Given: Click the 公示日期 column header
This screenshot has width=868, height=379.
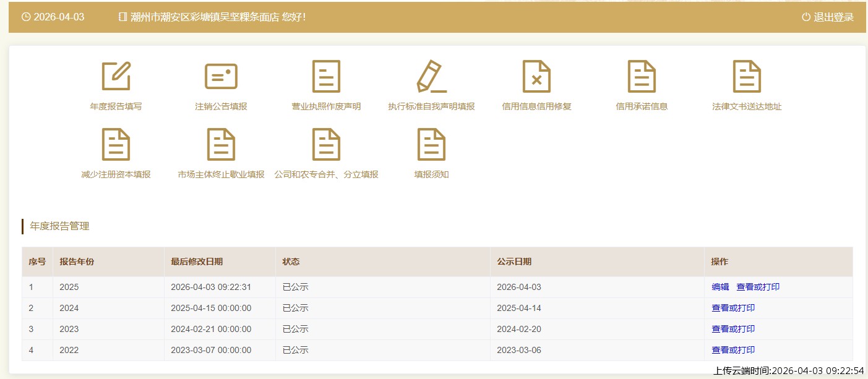Looking at the screenshot, I should 513,262.
